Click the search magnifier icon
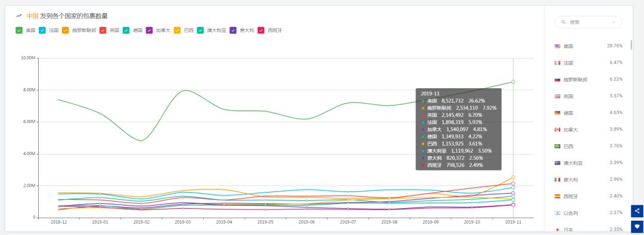644x235 pixels. tap(563, 22)
